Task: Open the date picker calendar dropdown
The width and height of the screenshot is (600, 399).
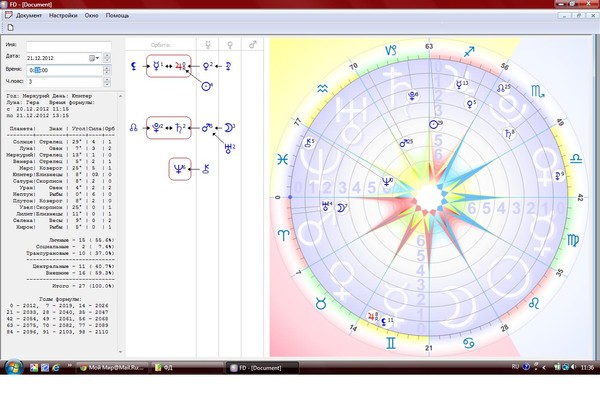Action: click(x=94, y=58)
